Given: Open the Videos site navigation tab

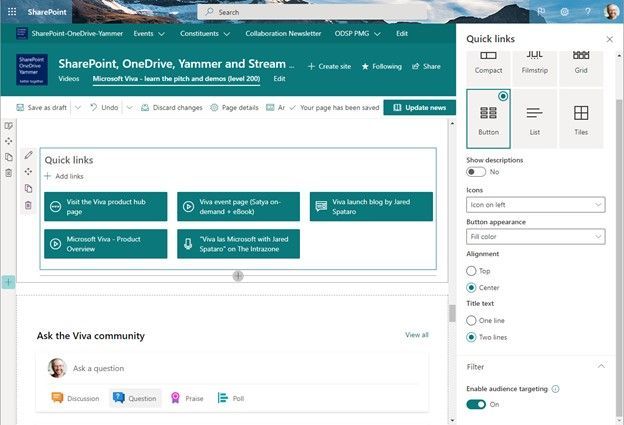Looking at the screenshot, I should click(x=68, y=78).
